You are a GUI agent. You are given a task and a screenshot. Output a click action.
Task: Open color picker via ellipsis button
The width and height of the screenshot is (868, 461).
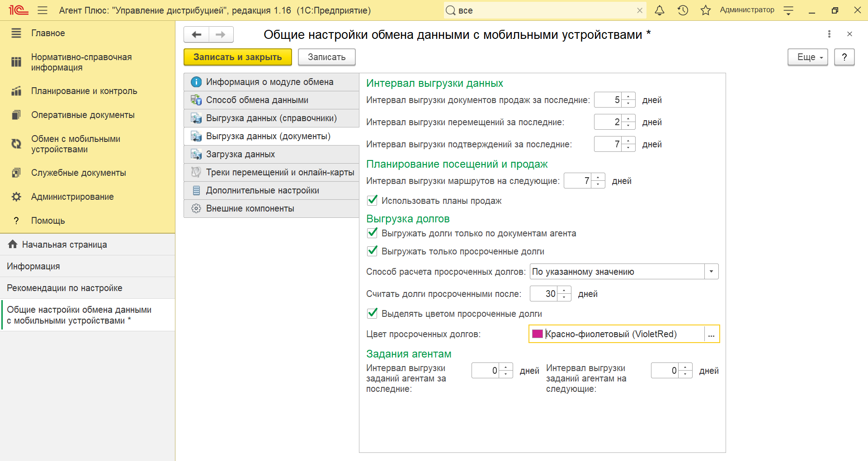pyautogui.click(x=711, y=334)
